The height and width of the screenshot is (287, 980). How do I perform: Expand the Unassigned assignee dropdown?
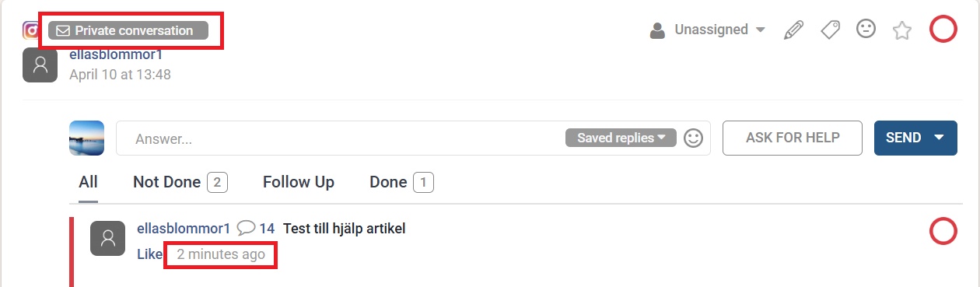coord(708,30)
